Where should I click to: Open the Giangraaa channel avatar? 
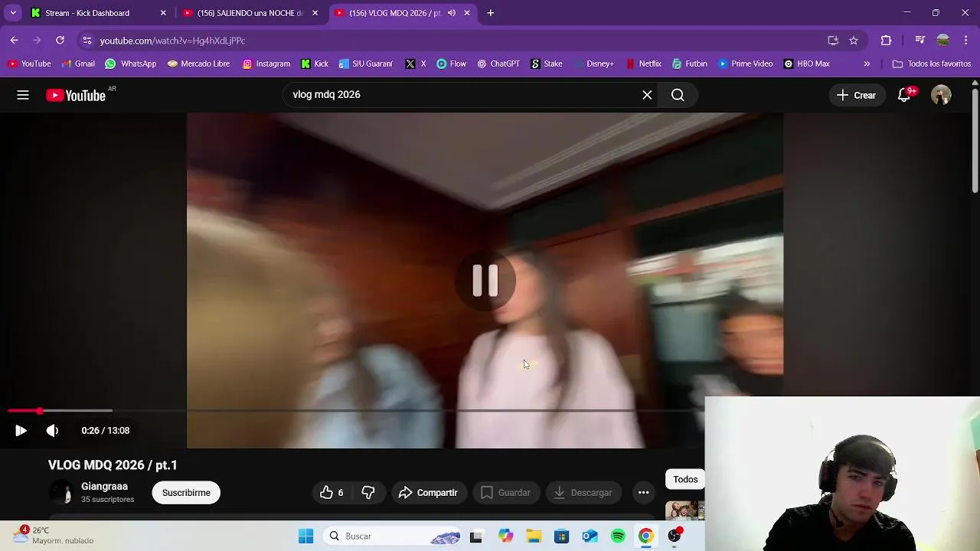click(62, 493)
